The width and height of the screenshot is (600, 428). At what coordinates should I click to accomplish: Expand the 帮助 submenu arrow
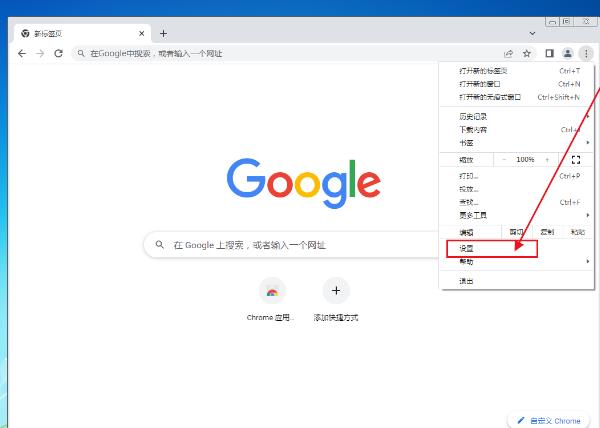click(x=588, y=262)
